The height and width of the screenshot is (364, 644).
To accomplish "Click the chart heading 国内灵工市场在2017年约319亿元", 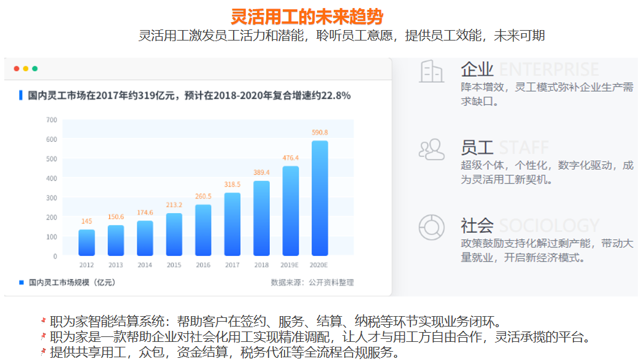I will (x=190, y=95).
